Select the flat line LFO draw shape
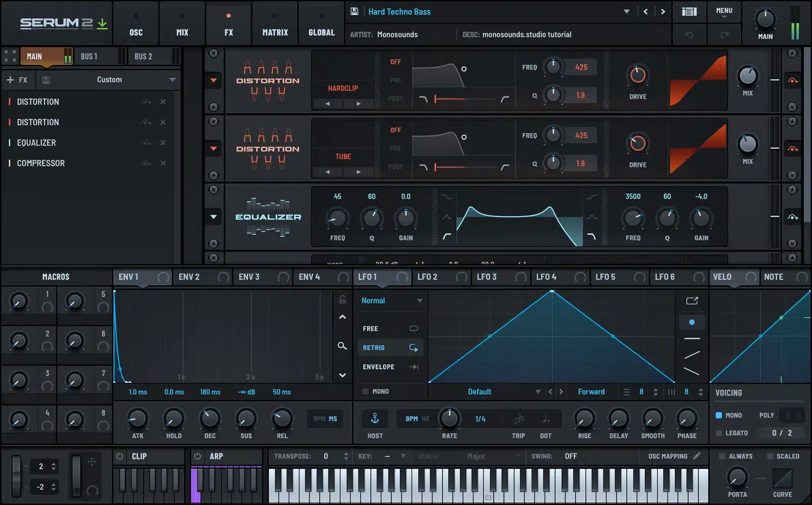The width and height of the screenshot is (812, 505). point(692,338)
